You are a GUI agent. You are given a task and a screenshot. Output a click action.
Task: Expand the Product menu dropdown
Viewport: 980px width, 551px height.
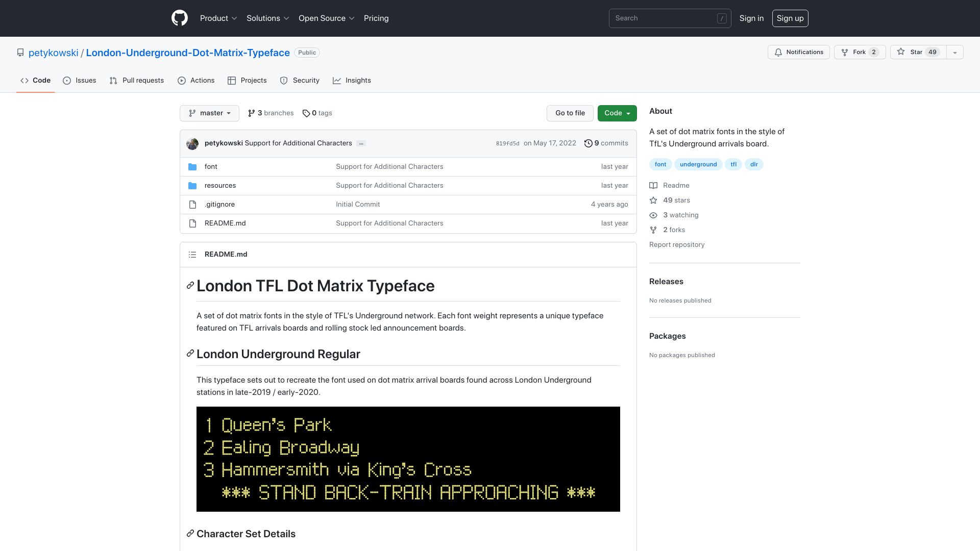point(218,18)
